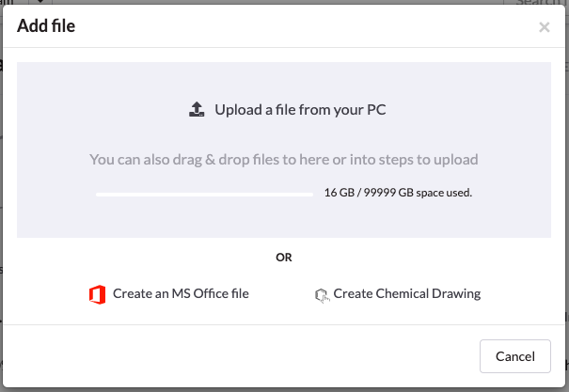Select 'Upload a file from your PC' text
This screenshot has width=569, height=392.
(300, 109)
